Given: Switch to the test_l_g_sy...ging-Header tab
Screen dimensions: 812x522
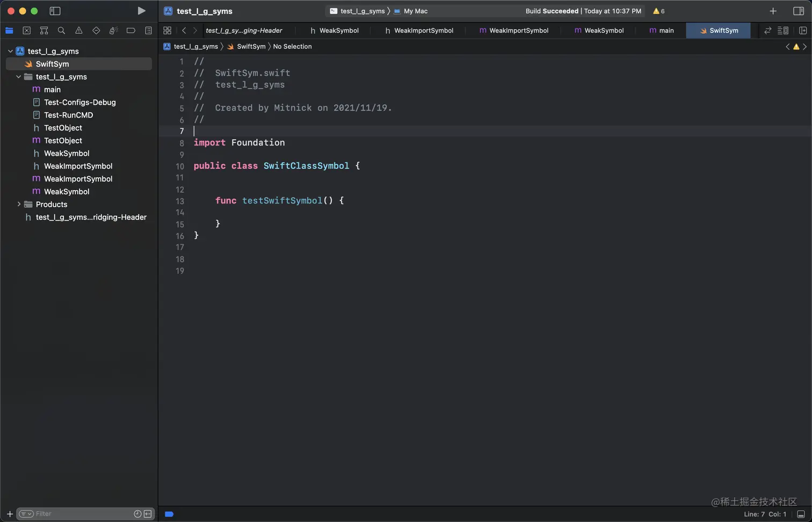Looking at the screenshot, I should pyautogui.click(x=244, y=31).
